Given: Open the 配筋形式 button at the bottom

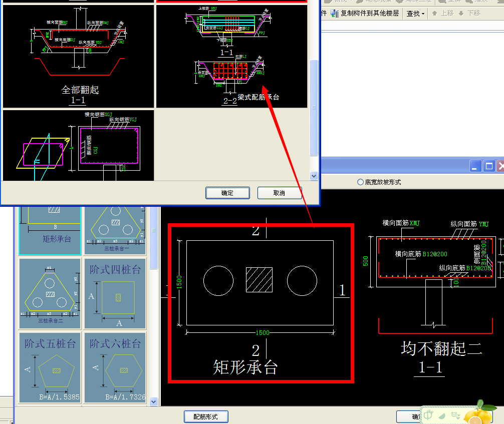Looking at the screenshot, I should 206,416.
